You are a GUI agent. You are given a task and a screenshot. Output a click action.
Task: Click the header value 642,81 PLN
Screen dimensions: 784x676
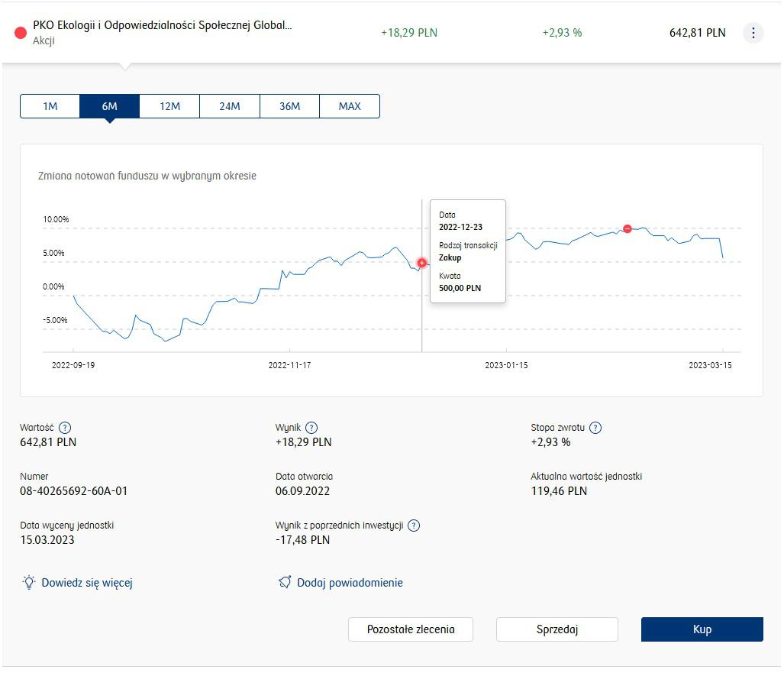698,33
